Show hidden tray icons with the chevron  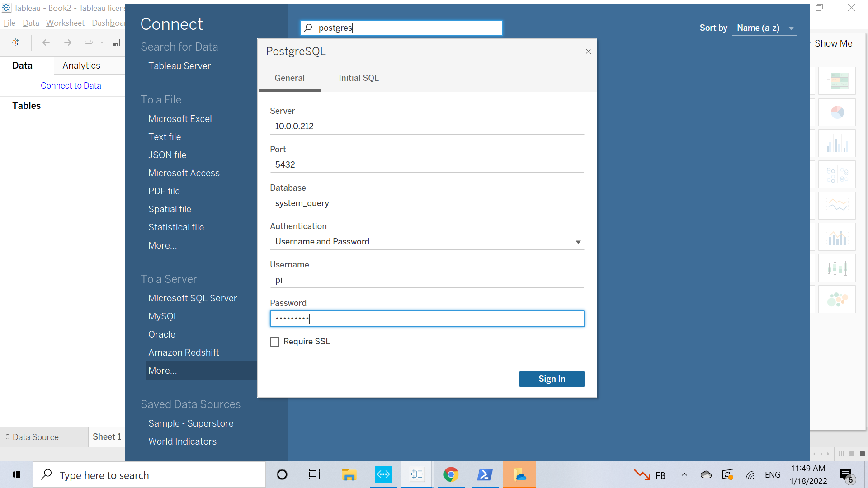[x=684, y=475]
